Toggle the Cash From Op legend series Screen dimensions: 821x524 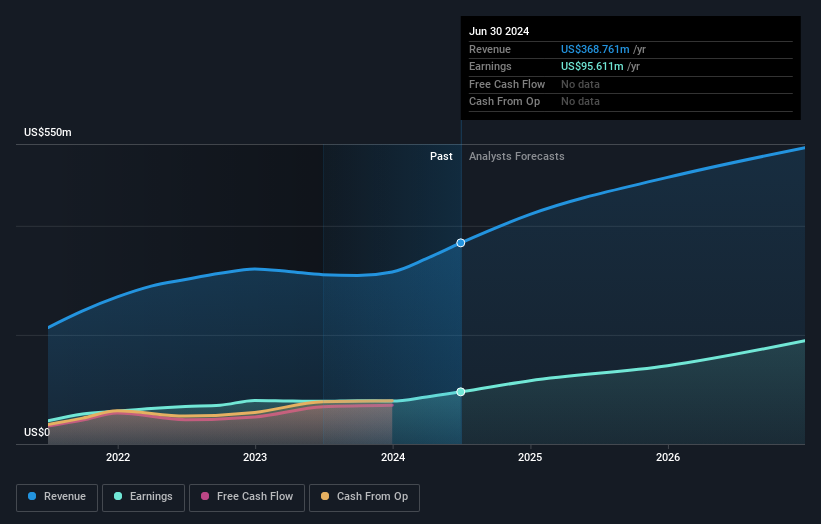364,497
